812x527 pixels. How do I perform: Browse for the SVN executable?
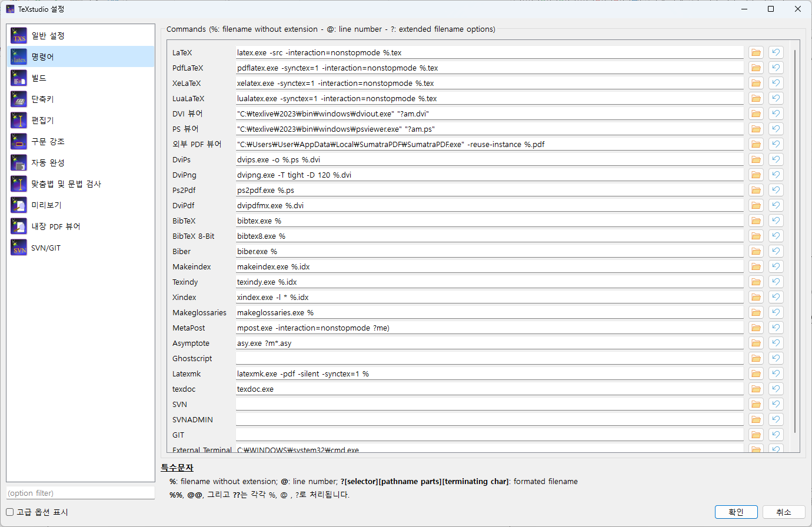[756, 404]
